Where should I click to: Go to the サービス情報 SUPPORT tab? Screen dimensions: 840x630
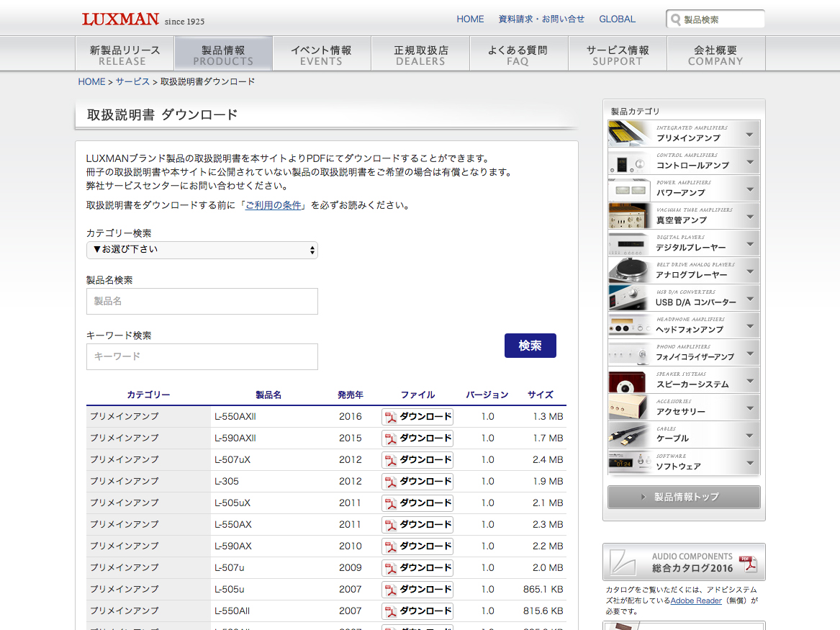(617, 55)
